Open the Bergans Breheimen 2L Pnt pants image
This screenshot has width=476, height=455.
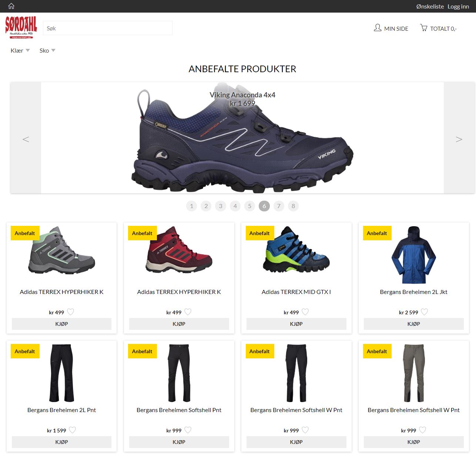click(61, 373)
